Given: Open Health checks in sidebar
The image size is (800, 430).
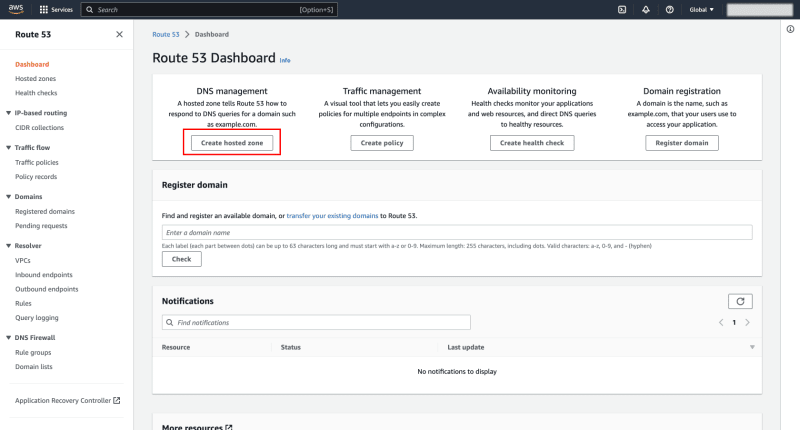Looking at the screenshot, I should (36, 93).
